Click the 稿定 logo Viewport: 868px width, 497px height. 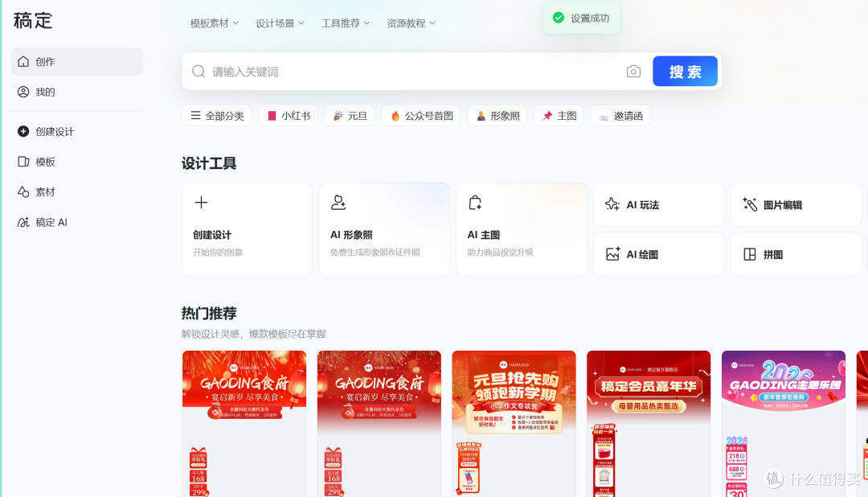click(33, 20)
